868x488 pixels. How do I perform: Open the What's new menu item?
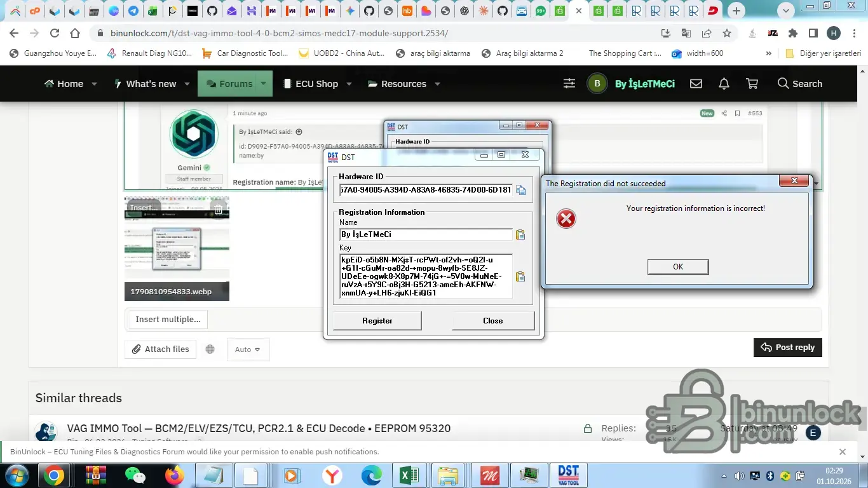(x=144, y=84)
